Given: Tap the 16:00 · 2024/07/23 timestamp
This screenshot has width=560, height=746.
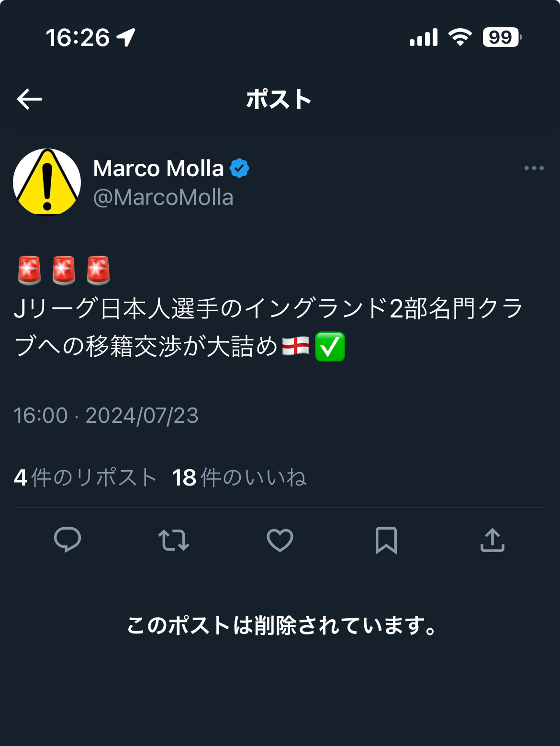Looking at the screenshot, I should pos(106,416).
